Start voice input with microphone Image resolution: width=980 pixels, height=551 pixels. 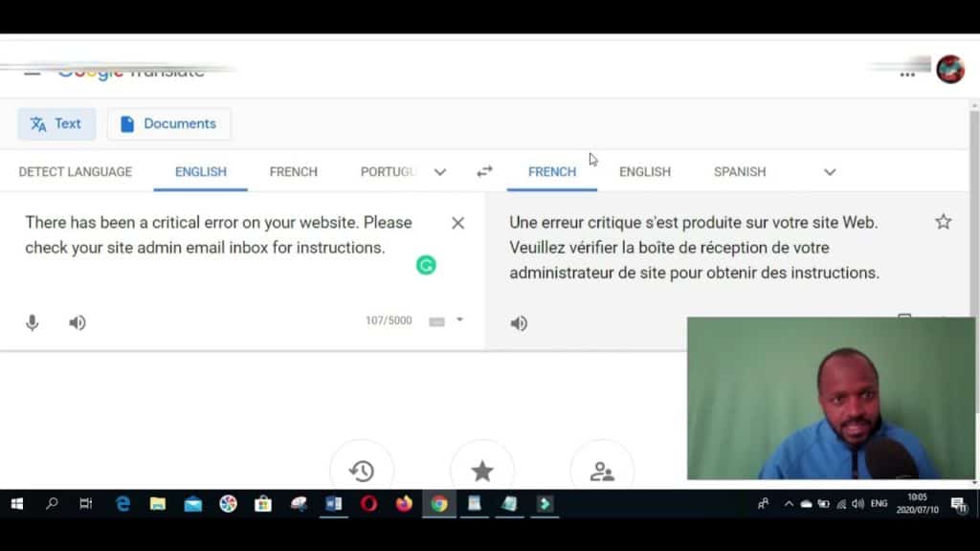32,322
